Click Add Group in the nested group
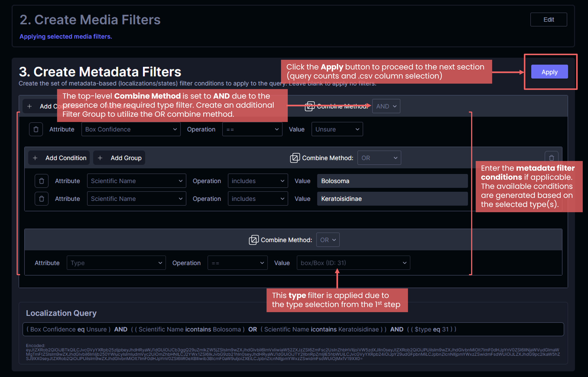The image size is (588, 377). (119, 158)
